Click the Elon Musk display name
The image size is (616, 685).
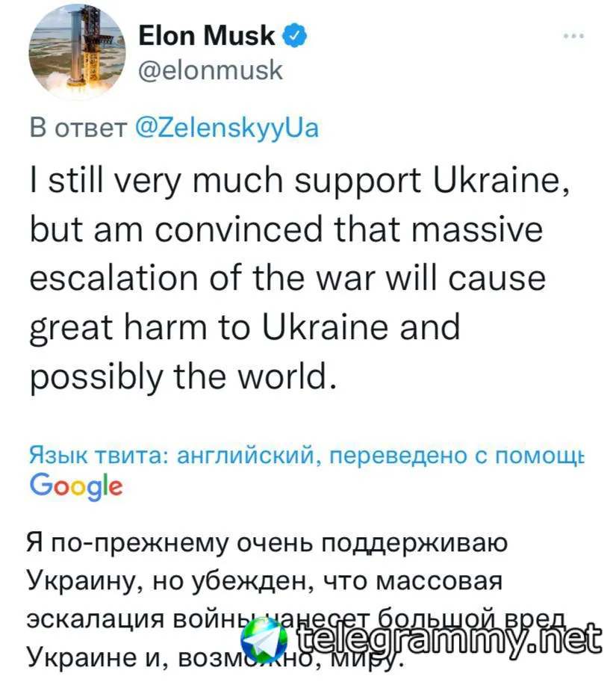click(207, 35)
